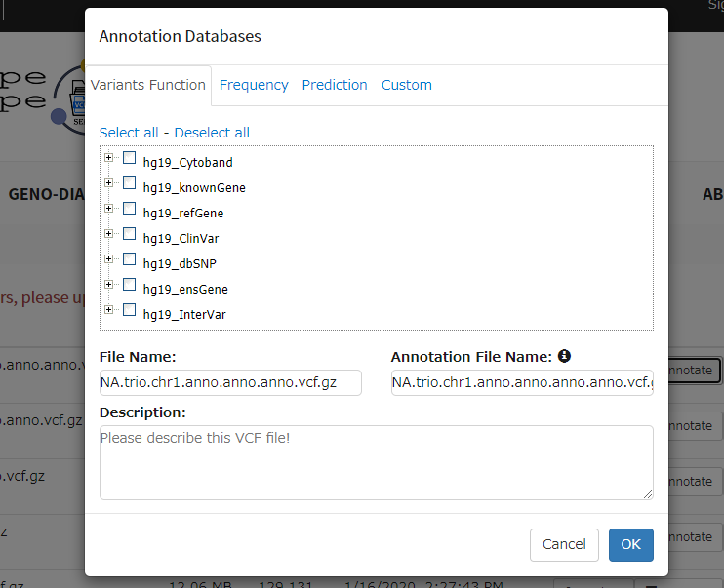
Task: Go to the Custom tab
Action: (x=407, y=85)
